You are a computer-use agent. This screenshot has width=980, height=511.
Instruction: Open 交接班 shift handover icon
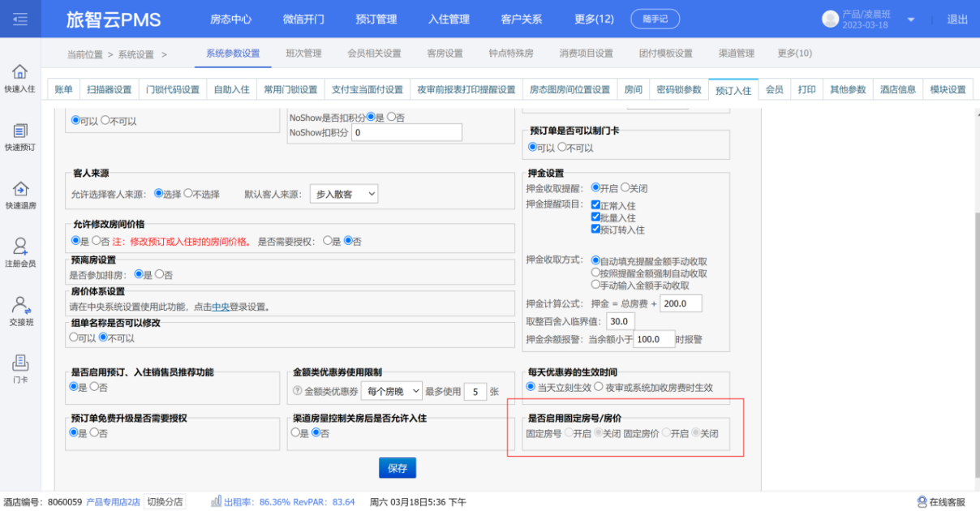click(x=20, y=305)
